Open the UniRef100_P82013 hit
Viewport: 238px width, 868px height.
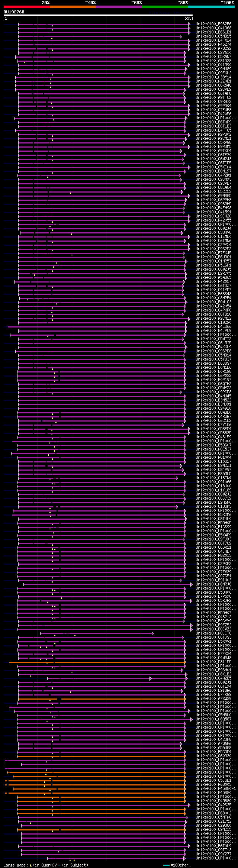(x=213, y=556)
